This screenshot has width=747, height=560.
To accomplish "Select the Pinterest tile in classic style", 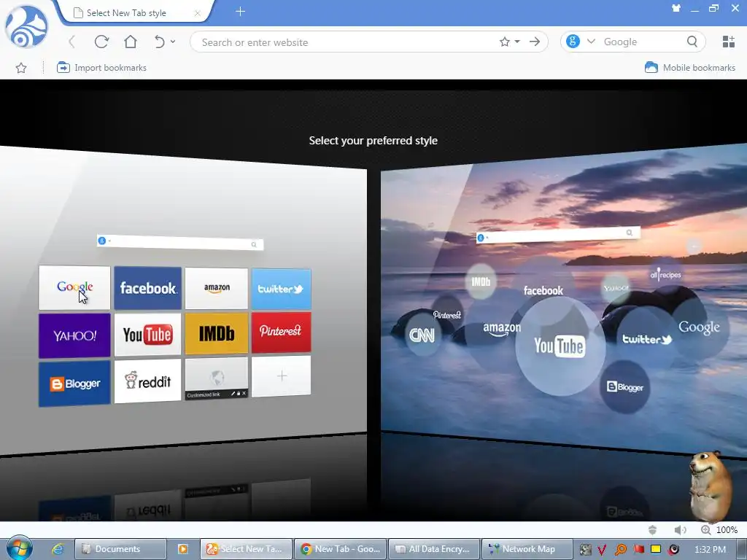I will pyautogui.click(x=281, y=332).
